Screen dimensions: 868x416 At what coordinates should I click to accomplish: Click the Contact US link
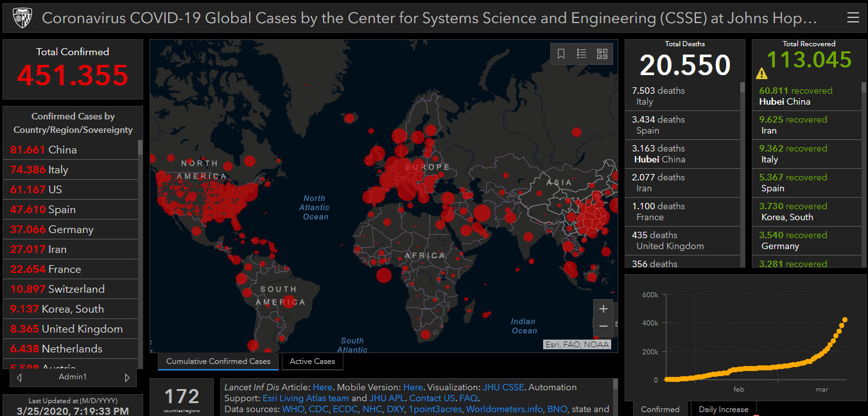431,398
